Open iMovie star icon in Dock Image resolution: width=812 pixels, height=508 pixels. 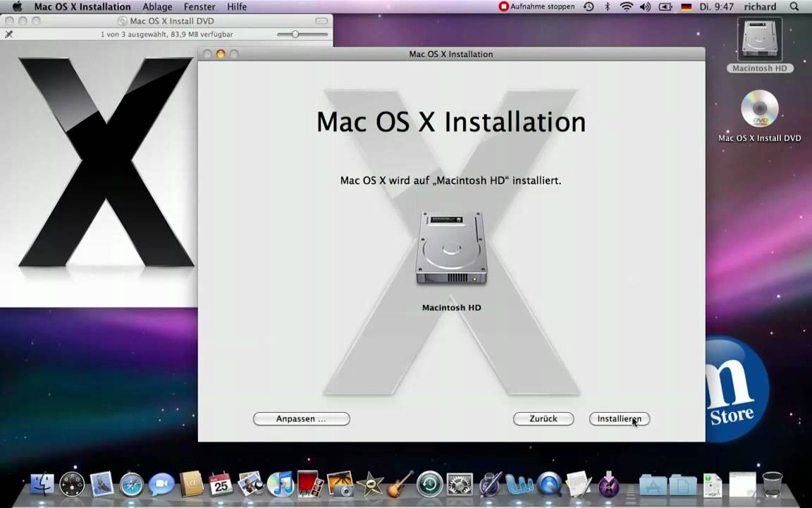click(370, 485)
